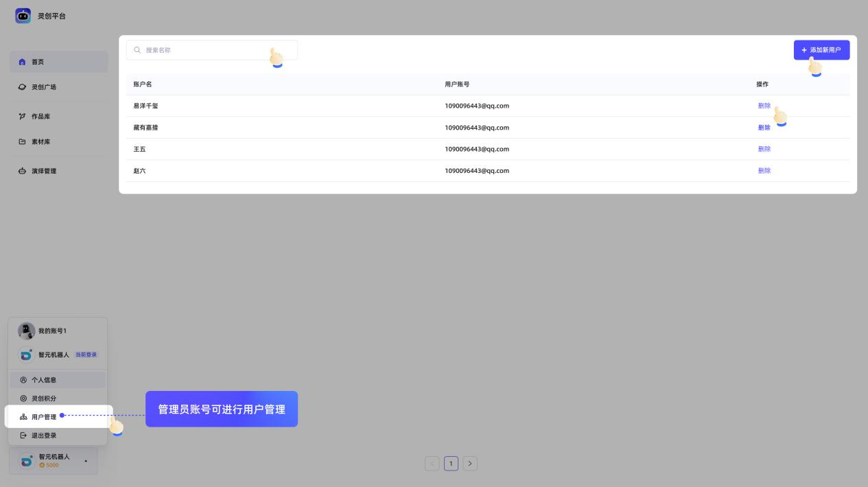Image resolution: width=868 pixels, height=487 pixels.
Task: Click 退出登录 to log out
Action: [44, 435]
